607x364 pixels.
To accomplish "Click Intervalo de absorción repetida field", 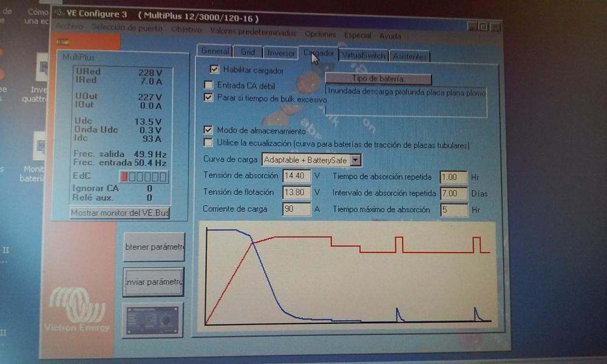I will (x=453, y=194).
